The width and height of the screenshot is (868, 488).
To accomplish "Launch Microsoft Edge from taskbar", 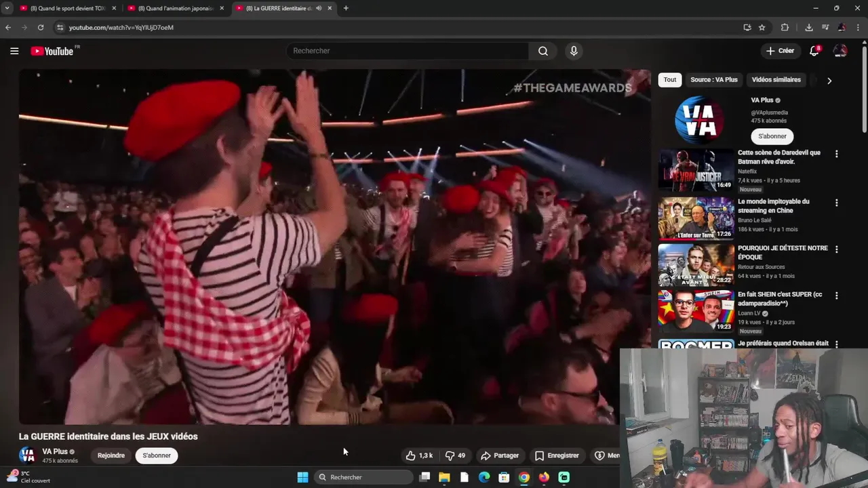I will coord(484,477).
